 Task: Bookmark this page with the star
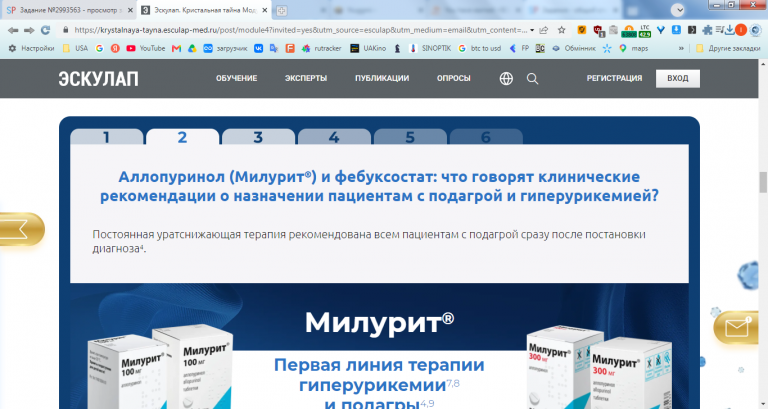[562, 30]
